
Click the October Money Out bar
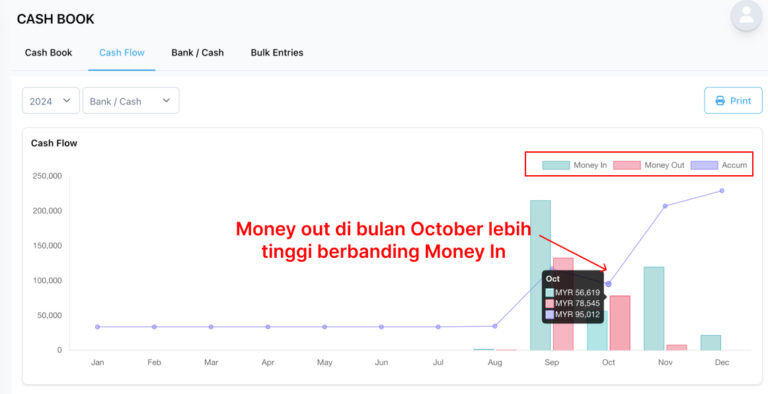pos(620,323)
